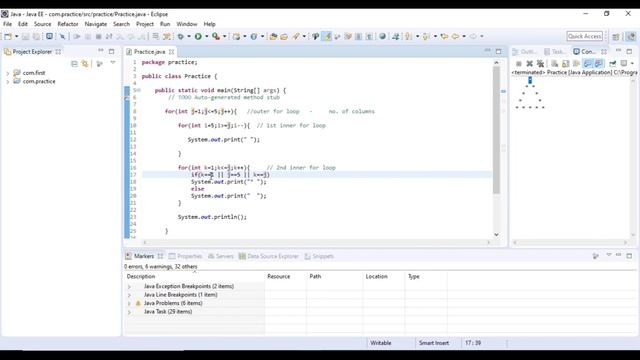Screen dimensions: 640x360
Task: Open the Back history dropdown arrow
Action: [x=464, y=36]
